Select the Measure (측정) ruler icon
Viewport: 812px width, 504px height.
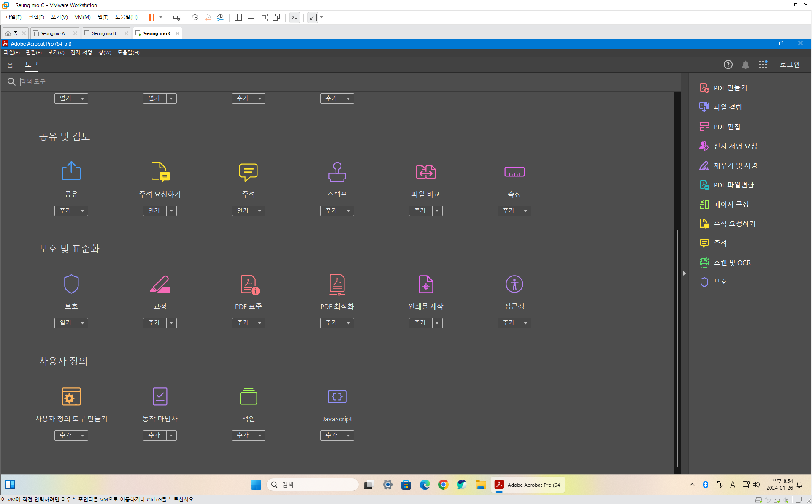point(514,172)
